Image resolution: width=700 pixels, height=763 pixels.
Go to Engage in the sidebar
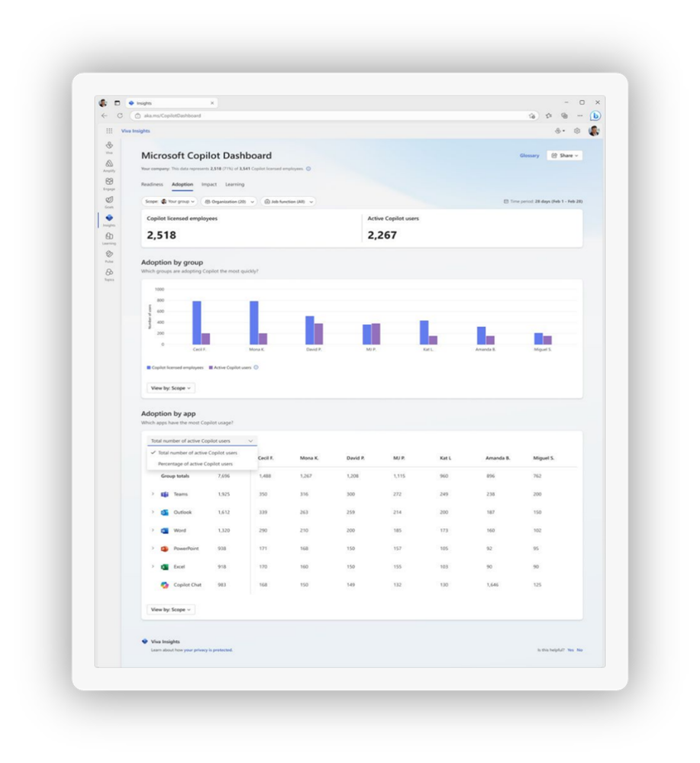coord(109,183)
